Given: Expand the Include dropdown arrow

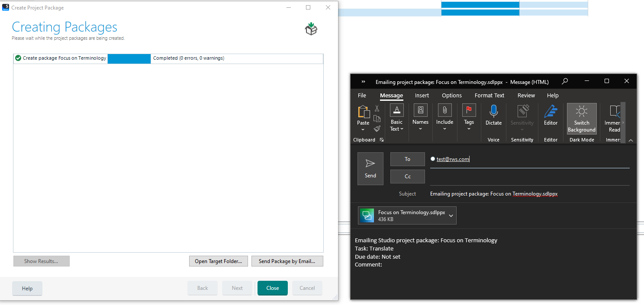Looking at the screenshot, I should [444, 129].
